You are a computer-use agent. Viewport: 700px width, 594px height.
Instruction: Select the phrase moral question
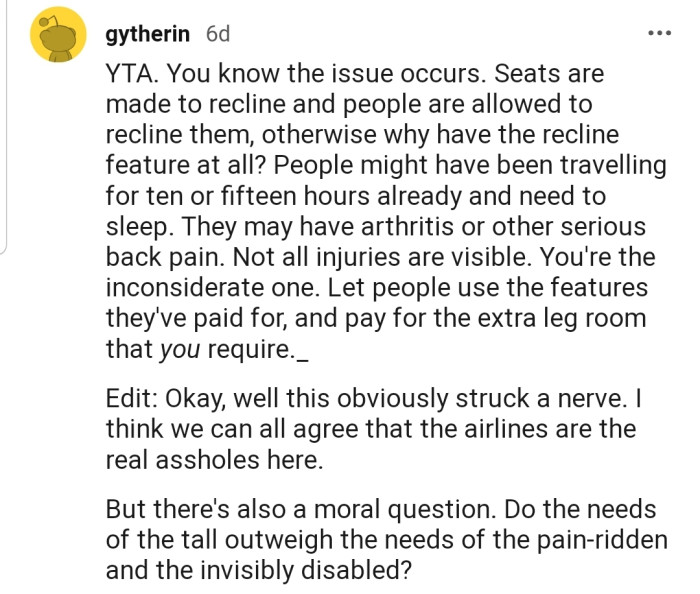(x=404, y=509)
